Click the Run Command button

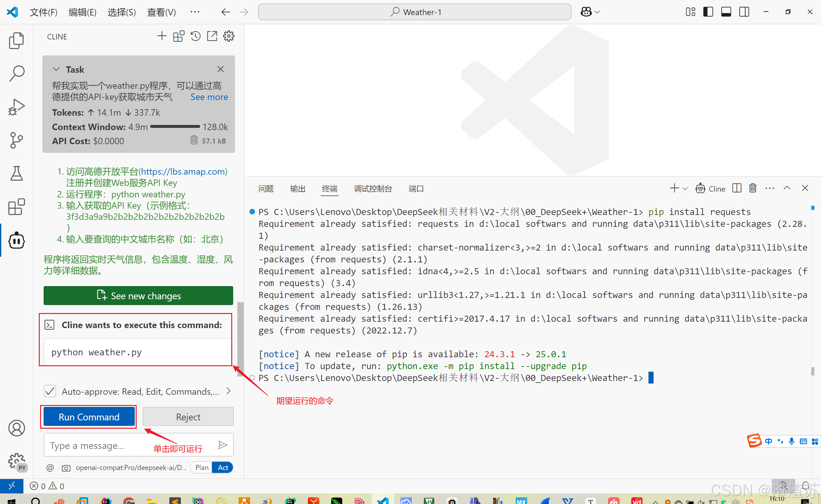89,417
